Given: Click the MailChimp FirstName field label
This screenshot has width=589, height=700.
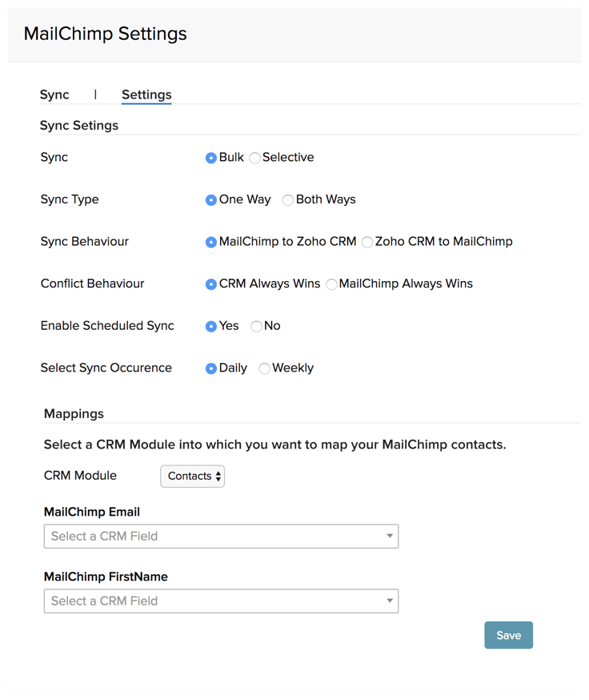Looking at the screenshot, I should (106, 577).
